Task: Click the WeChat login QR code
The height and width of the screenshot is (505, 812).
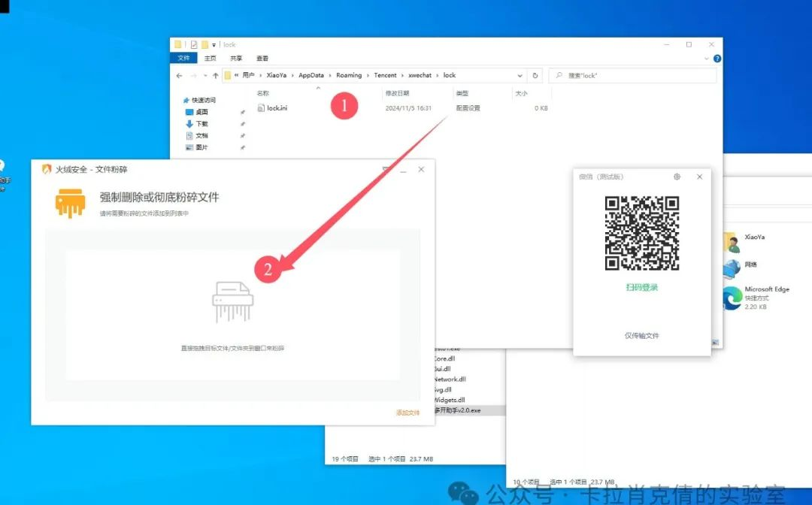Action: click(642, 233)
